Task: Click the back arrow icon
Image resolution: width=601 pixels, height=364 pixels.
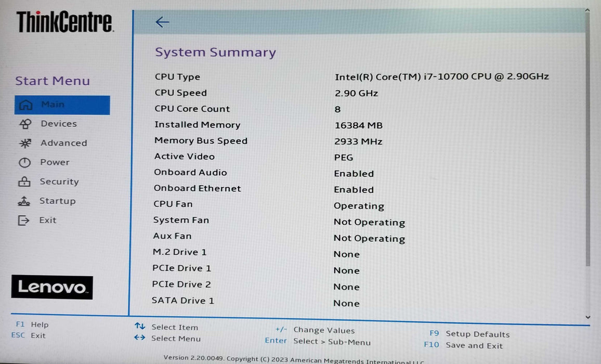Action: [x=162, y=22]
